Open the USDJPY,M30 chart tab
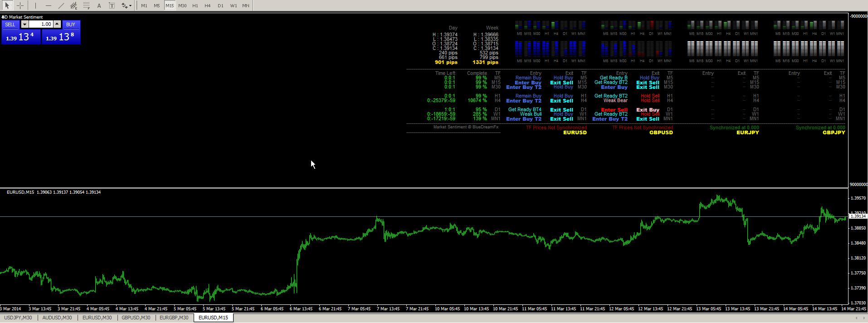Image resolution: width=868 pixels, height=323 pixels. click(x=18, y=318)
